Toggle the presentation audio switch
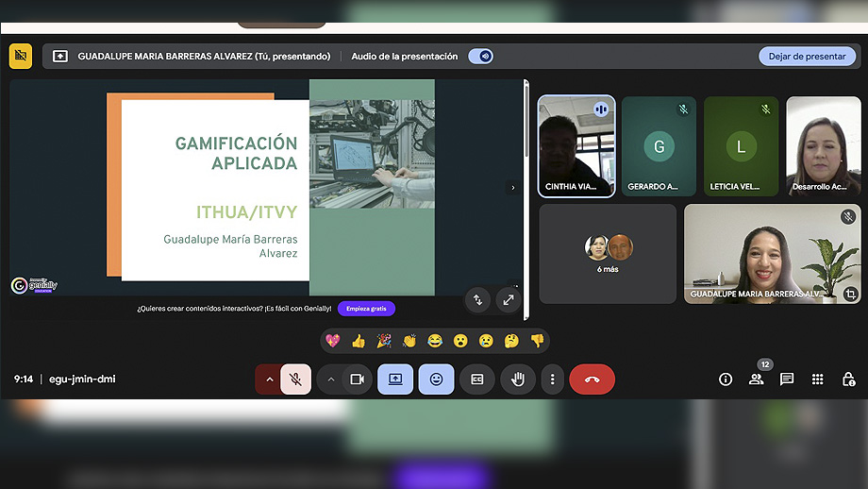The image size is (868, 489). (x=481, y=56)
